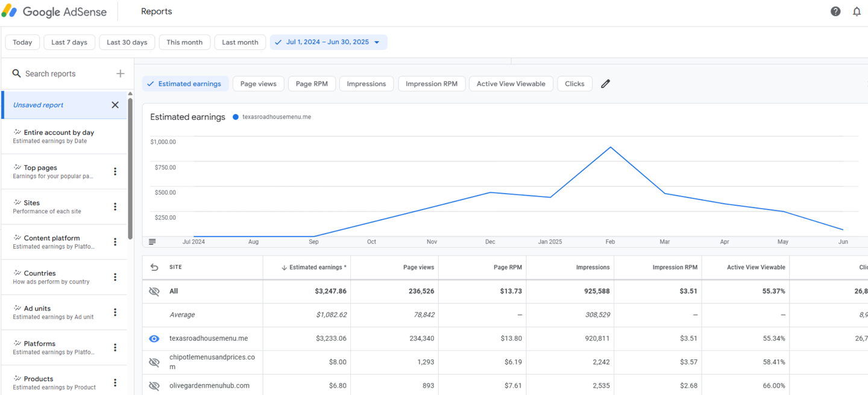Screen dimensions: 868x395
Task: Sort by the SITE column header
Action: (175, 267)
